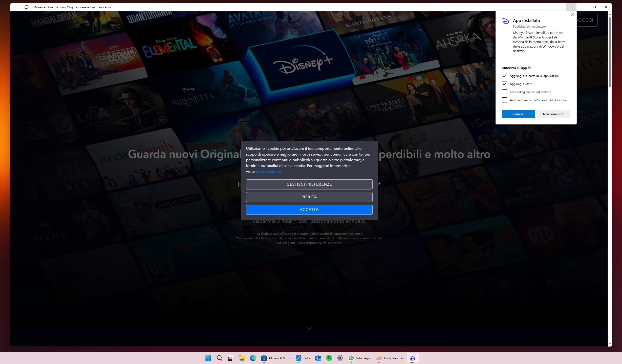Reload the page with the refresh icon
Screen dimensions: 622x364
coord(26,7)
